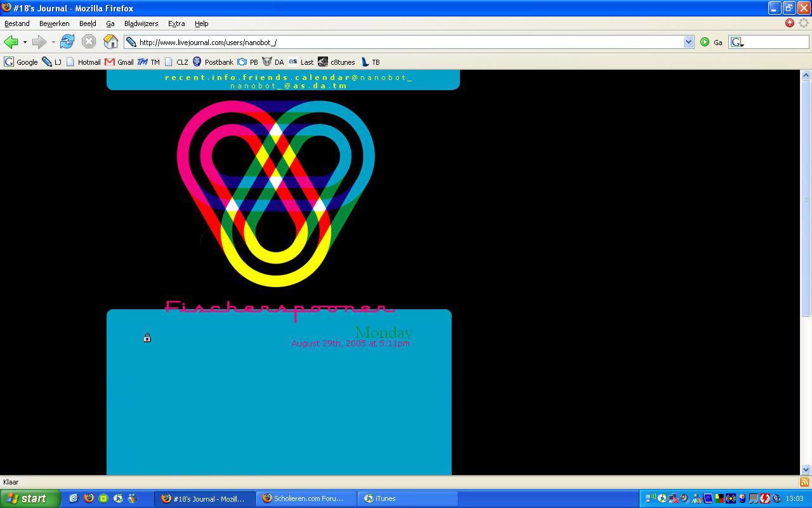Click the page's vertical scrollbar thumb
Screen dimensions: 812x508
coord(806,198)
